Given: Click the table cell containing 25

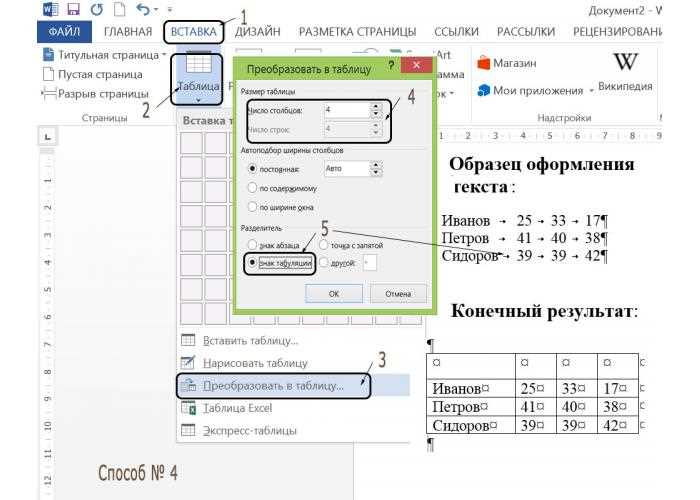Looking at the screenshot, I should coord(536,388).
